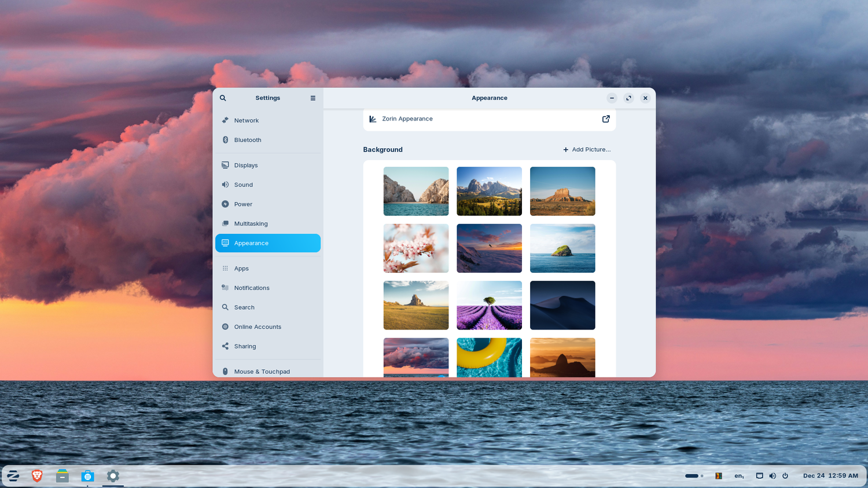This screenshot has width=868, height=488.
Task: Select the cherry blossom background thumbnail
Action: [416, 248]
